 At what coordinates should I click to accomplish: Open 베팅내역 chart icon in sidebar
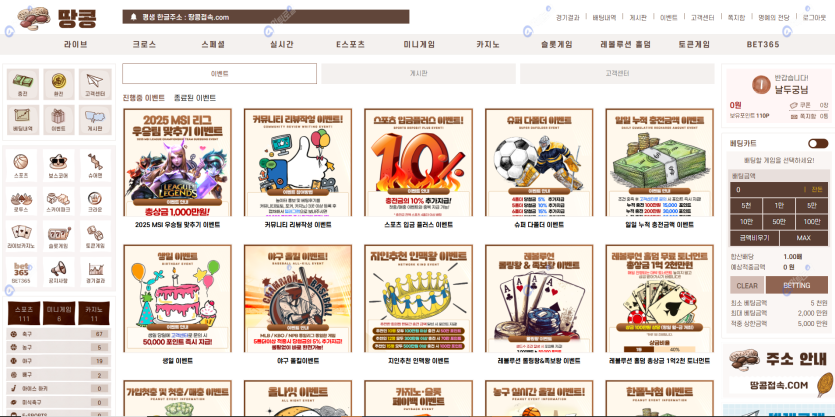[22, 120]
